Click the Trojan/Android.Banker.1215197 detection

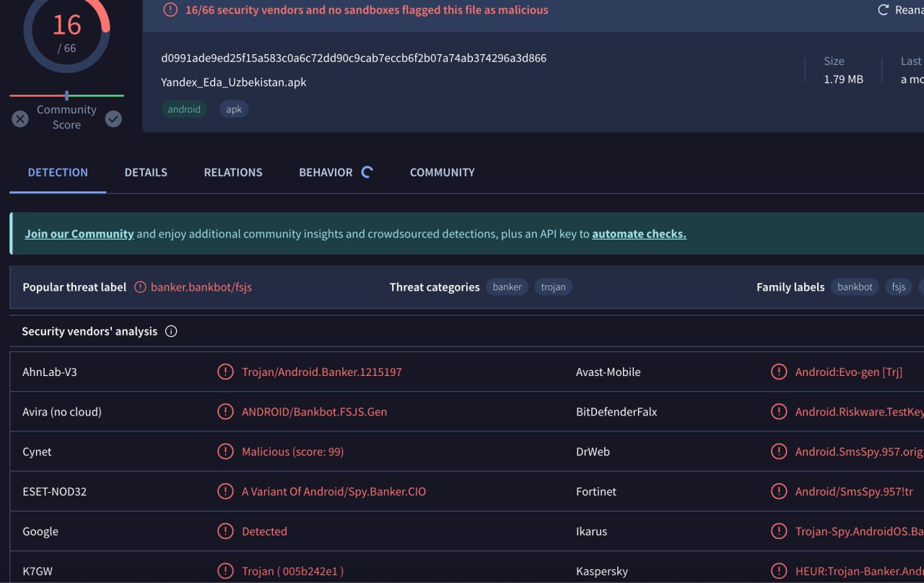pyautogui.click(x=322, y=372)
